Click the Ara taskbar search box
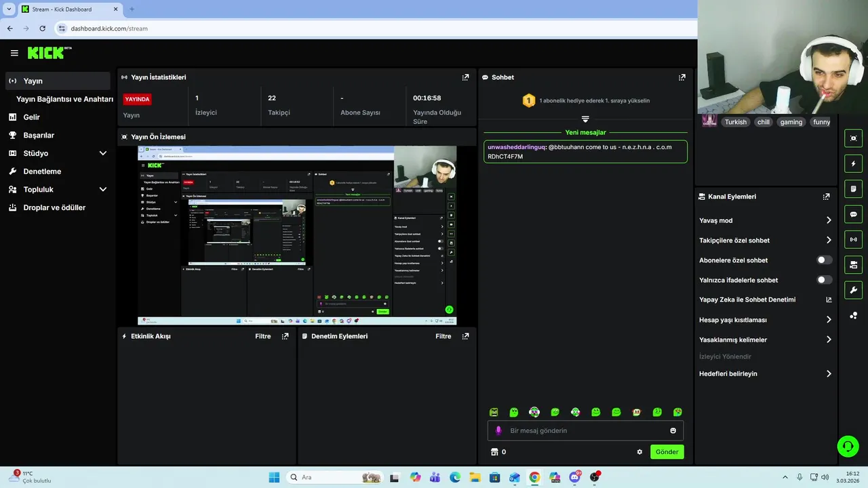Screen dimensions: 868x488 pyautogui.click(x=334, y=477)
